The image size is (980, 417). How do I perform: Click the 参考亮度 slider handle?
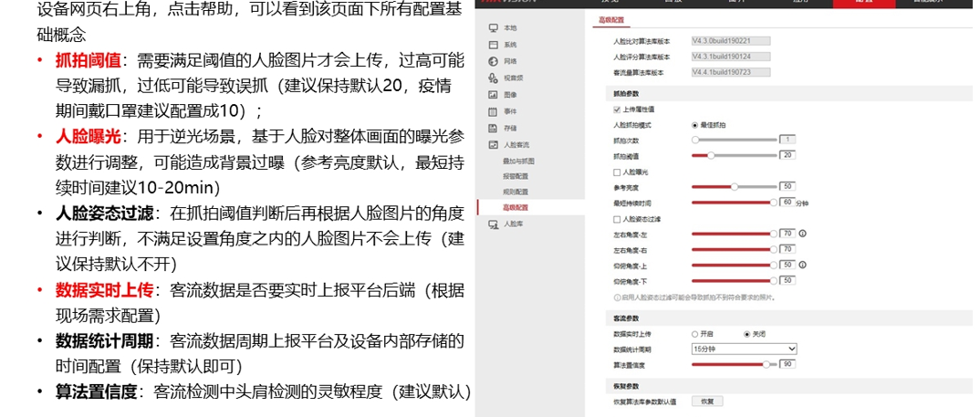point(735,186)
